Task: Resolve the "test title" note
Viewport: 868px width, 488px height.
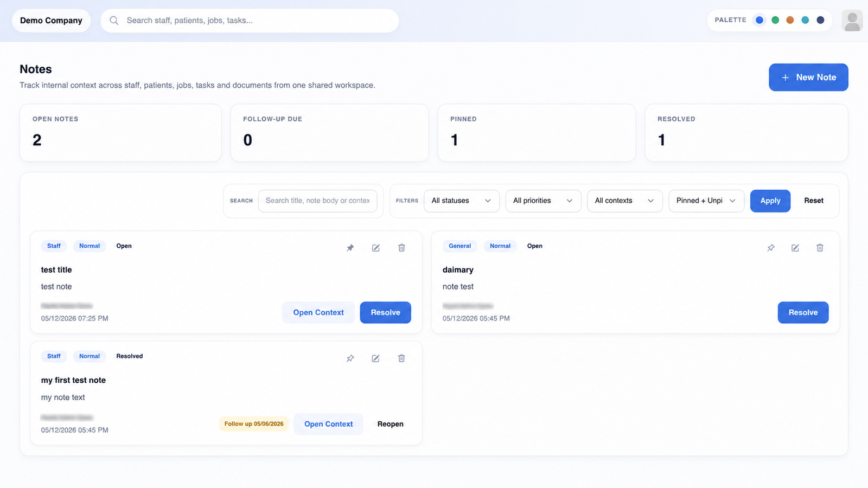Action: [x=386, y=312]
